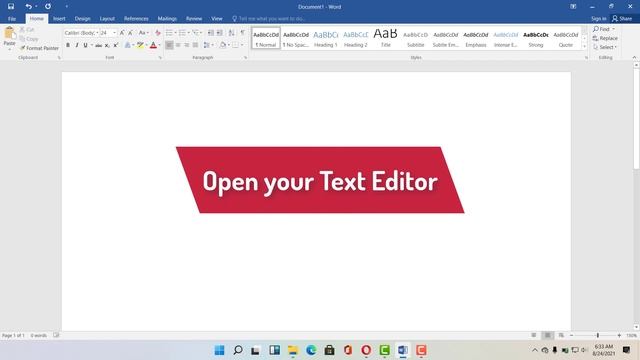Click the Paste clipboard icon

point(9,33)
